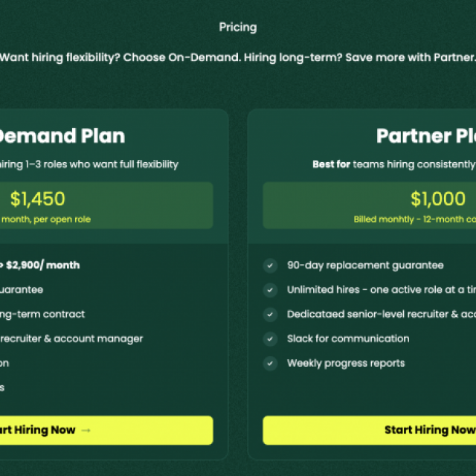Click the arrow icon in left Start Hiring Now button

pos(86,430)
